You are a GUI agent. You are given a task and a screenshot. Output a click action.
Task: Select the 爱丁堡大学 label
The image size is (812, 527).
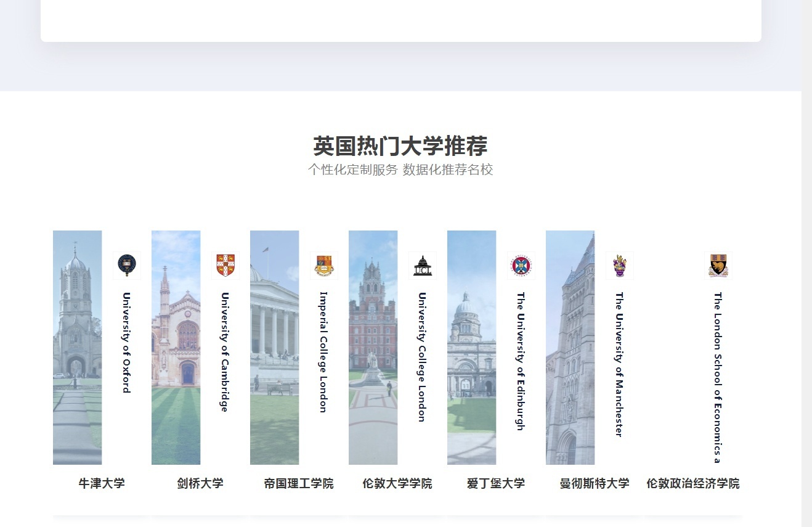496,483
